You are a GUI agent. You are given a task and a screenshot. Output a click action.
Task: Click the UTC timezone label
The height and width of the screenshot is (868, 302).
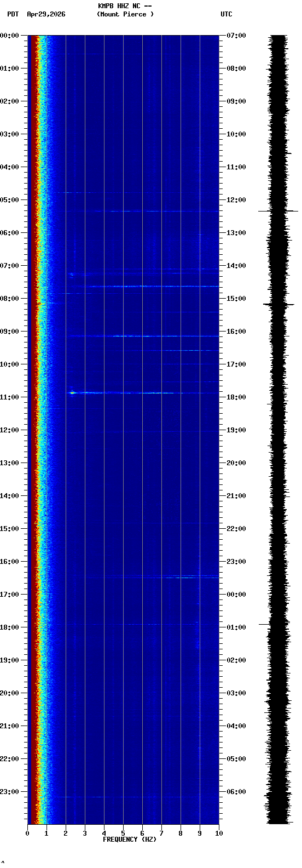[226, 14]
